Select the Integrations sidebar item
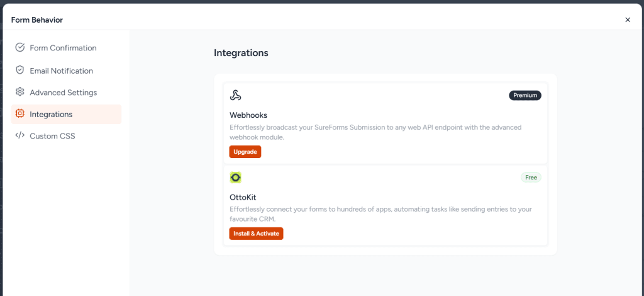The width and height of the screenshot is (644, 296). click(x=51, y=114)
